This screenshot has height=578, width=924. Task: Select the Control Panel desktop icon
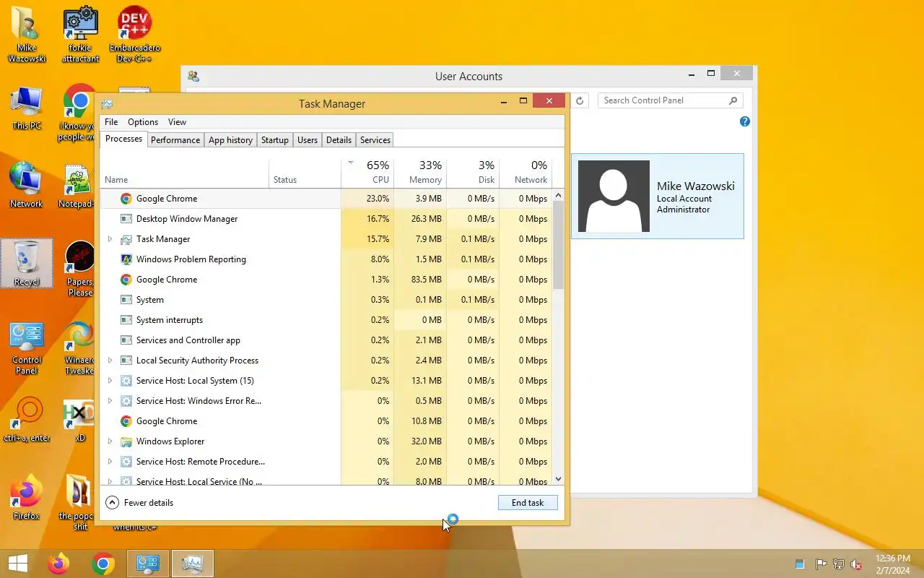point(27,348)
